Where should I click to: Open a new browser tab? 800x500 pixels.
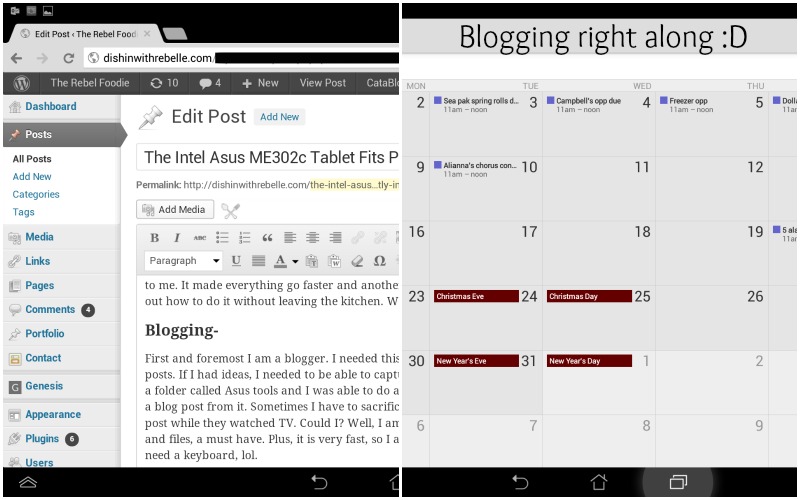tap(175, 34)
